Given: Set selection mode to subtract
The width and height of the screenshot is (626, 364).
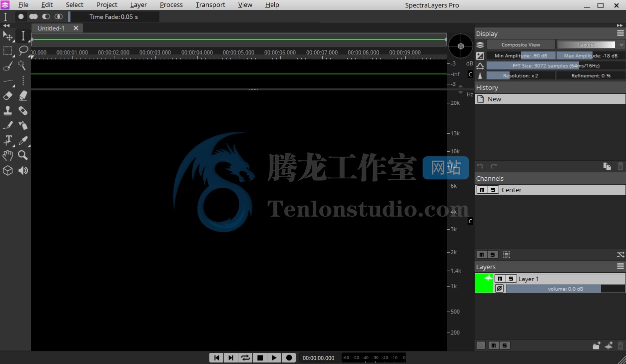Looking at the screenshot, I should point(46,16).
